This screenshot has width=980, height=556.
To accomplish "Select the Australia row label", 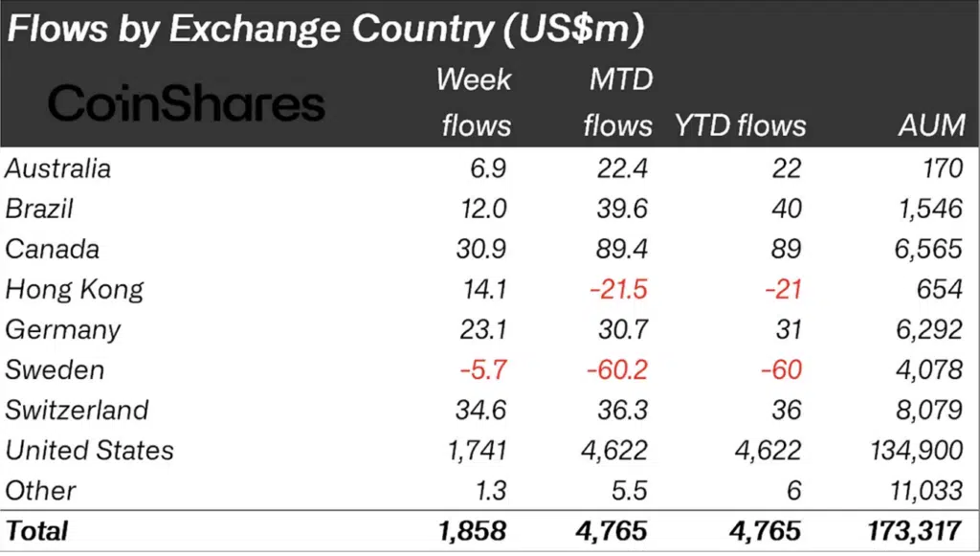I will point(57,168).
